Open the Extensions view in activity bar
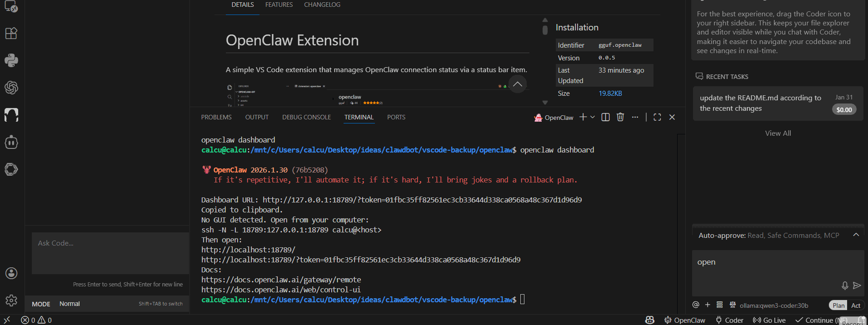 pyautogui.click(x=11, y=33)
